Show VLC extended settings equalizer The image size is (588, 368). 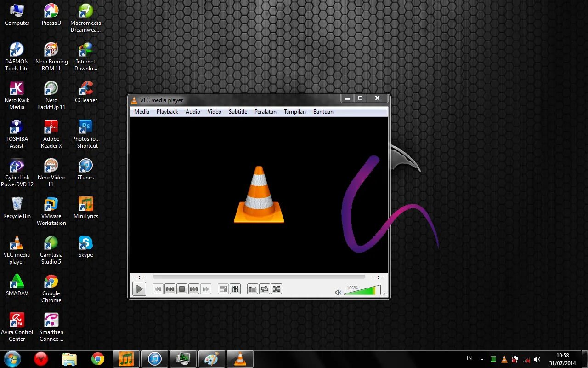[235, 289]
